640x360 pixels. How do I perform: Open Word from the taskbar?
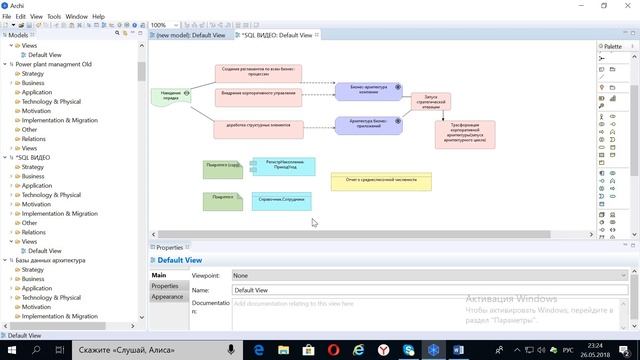point(458,350)
